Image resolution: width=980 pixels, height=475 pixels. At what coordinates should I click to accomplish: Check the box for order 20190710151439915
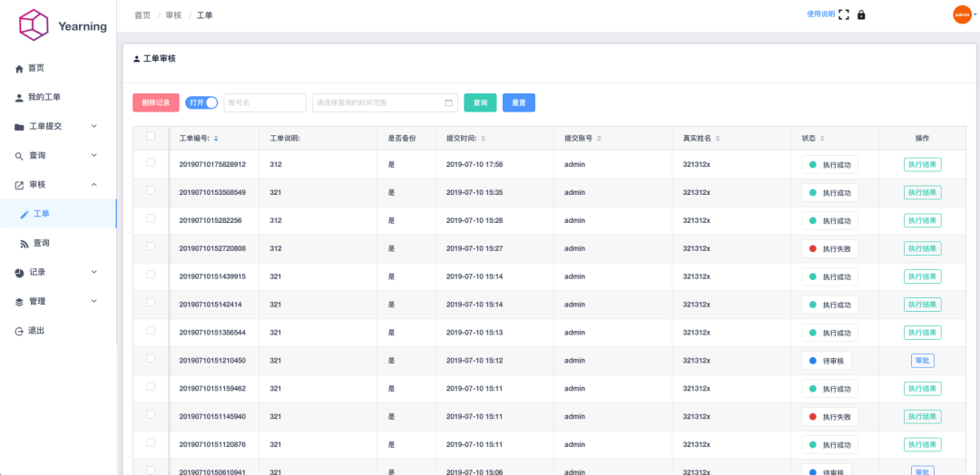pos(151,274)
